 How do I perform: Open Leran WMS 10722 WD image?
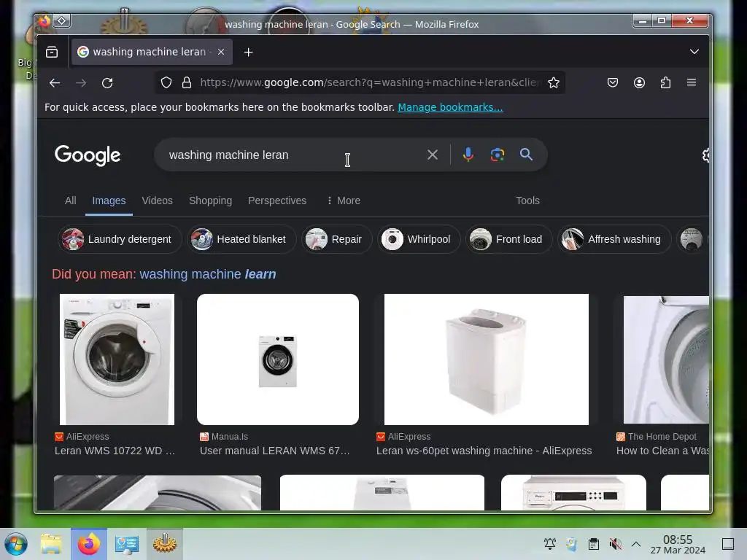tap(117, 359)
